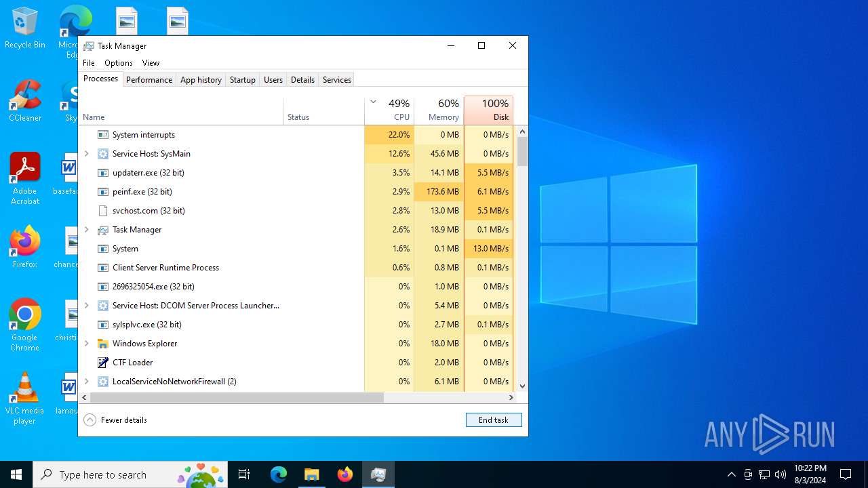Click the End task button

point(494,420)
